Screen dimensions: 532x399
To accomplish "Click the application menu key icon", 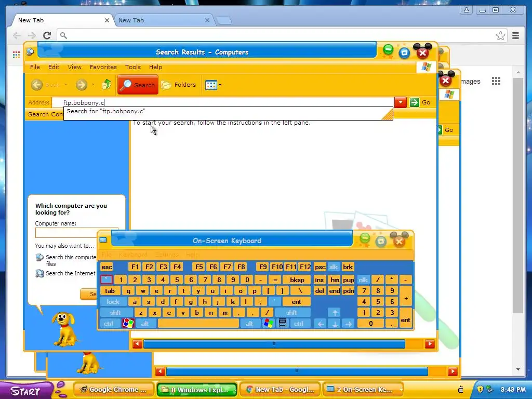I will click(x=282, y=323).
